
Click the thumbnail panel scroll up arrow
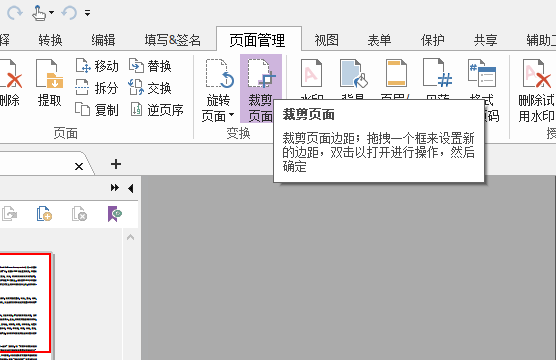click(130, 237)
